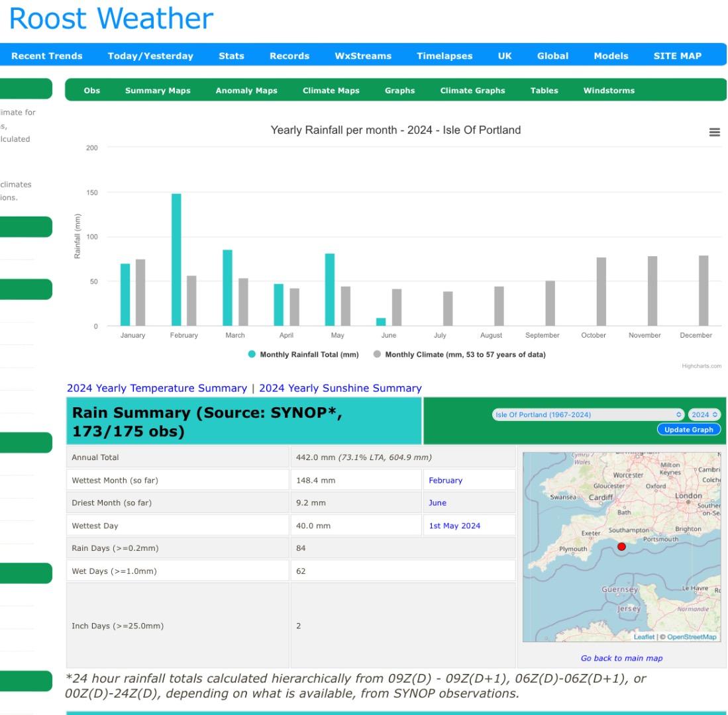Open the SITE MAP menu item
728x715 pixels.
pyautogui.click(x=677, y=56)
